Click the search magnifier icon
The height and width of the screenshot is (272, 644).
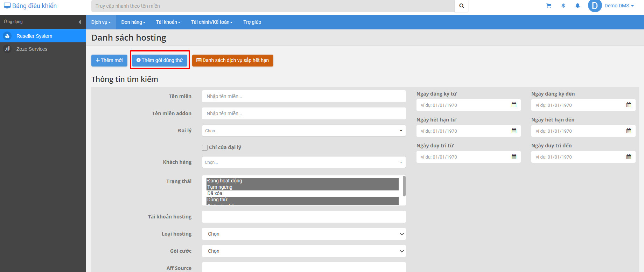[x=461, y=6]
